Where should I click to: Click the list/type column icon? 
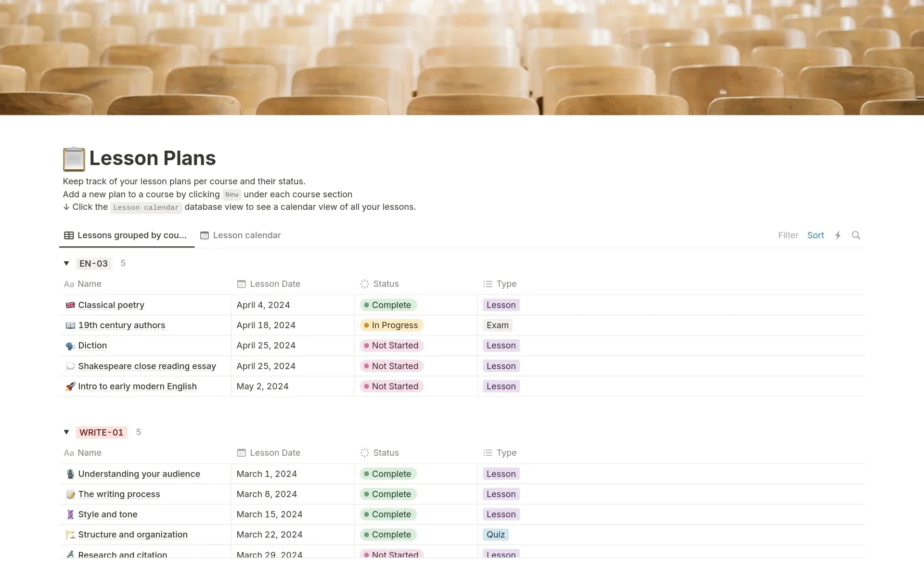tap(487, 284)
